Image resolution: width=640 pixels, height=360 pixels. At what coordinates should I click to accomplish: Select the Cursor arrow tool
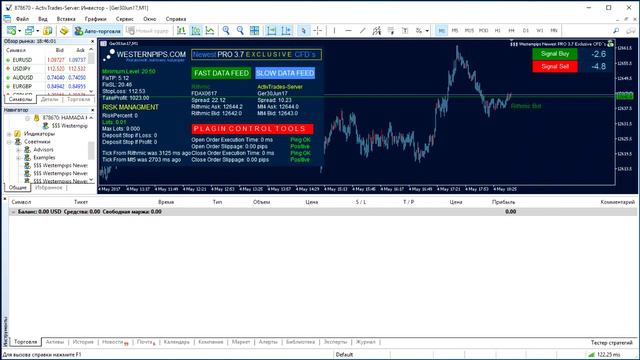(303, 31)
